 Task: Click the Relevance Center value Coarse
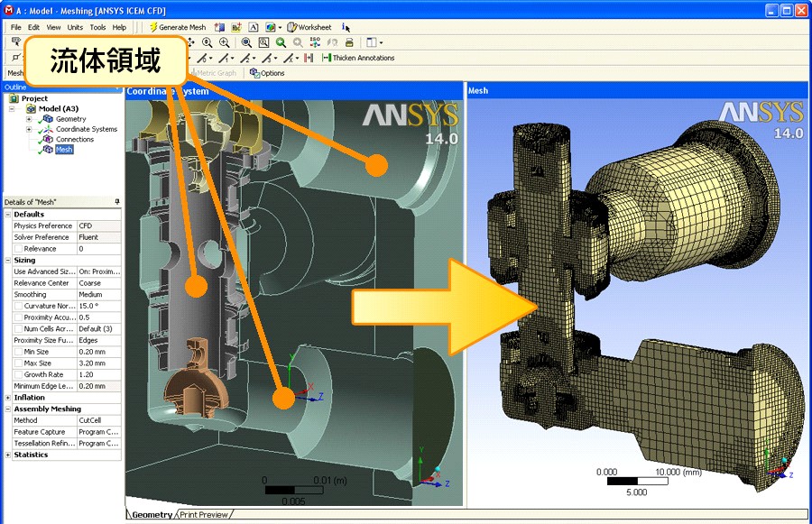[x=99, y=283]
